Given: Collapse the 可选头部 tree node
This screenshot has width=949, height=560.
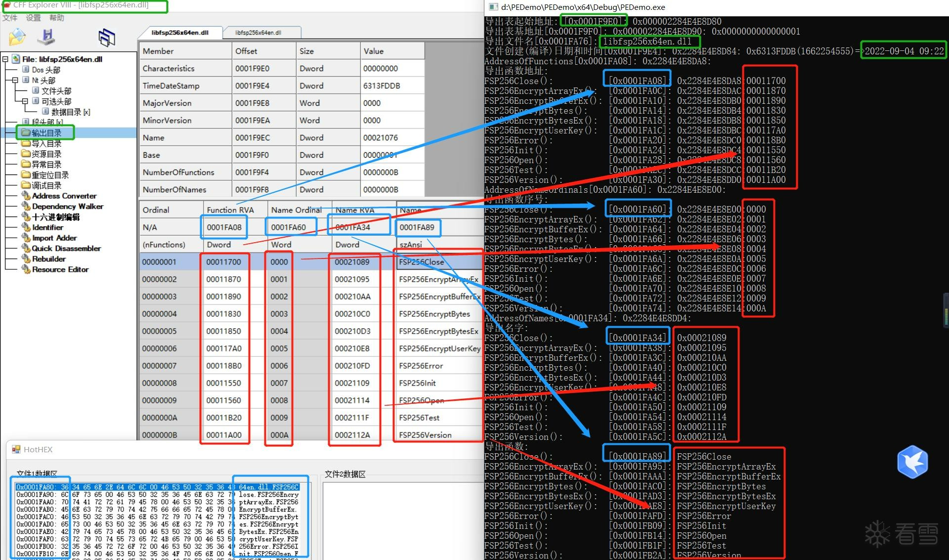Looking at the screenshot, I should [25, 101].
